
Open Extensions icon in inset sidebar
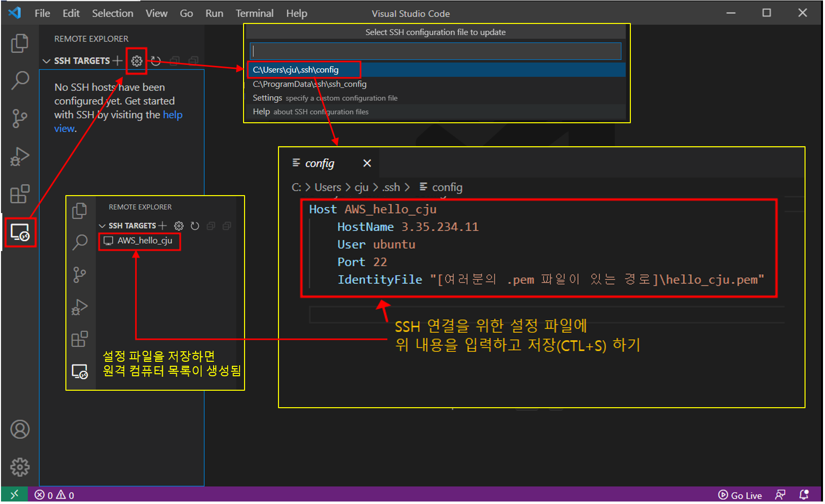point(80,339)
